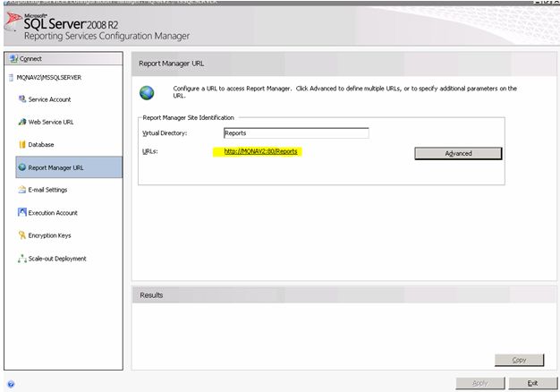This screenshot has height=392, width=560.
Task: Select Report Manager URL in navigation
Action: point(69,166)
